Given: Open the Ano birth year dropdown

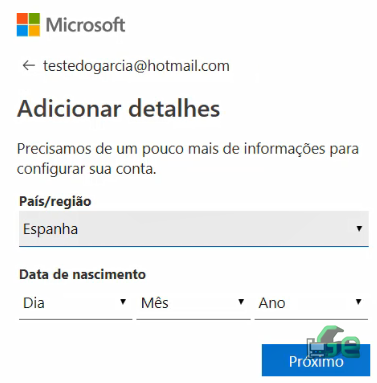Looking at the screenshot, I should coord(311,303).
